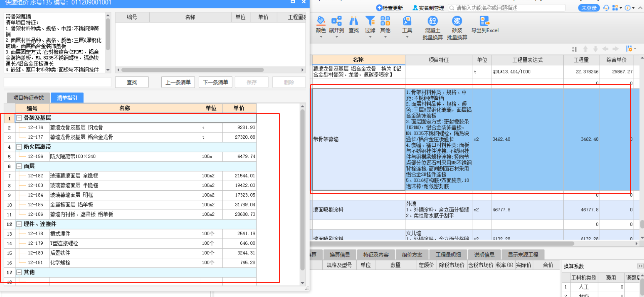
Task: Open the info help dropdown
Action: (629, 8)
